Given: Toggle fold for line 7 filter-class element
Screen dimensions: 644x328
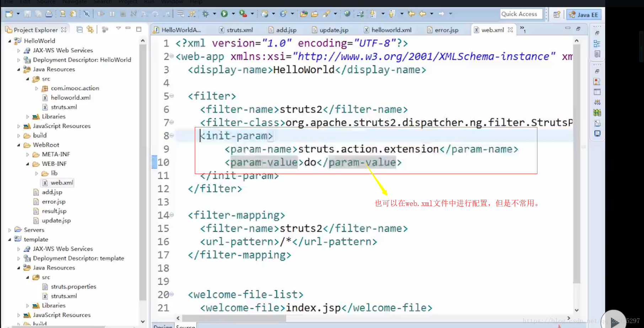Looking at the screenshot, I should [x=172, y=122].
